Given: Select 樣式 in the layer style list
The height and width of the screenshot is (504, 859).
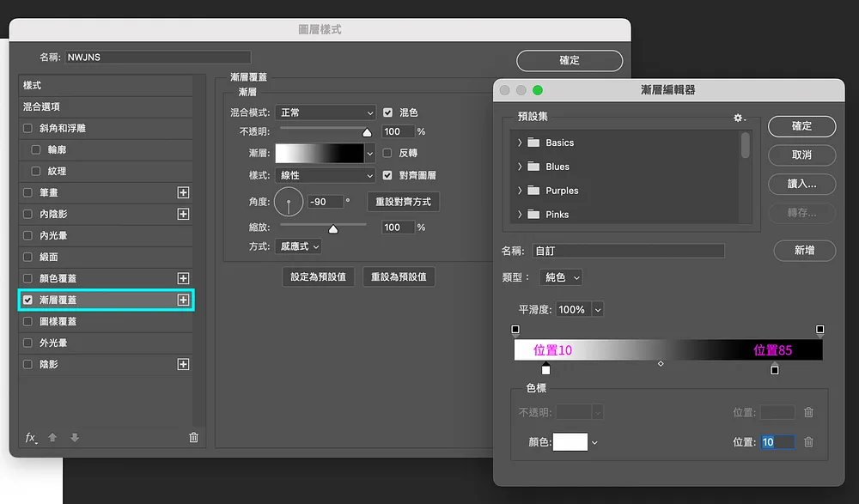Looking at the screenshot, I should (x=106, y=86).
